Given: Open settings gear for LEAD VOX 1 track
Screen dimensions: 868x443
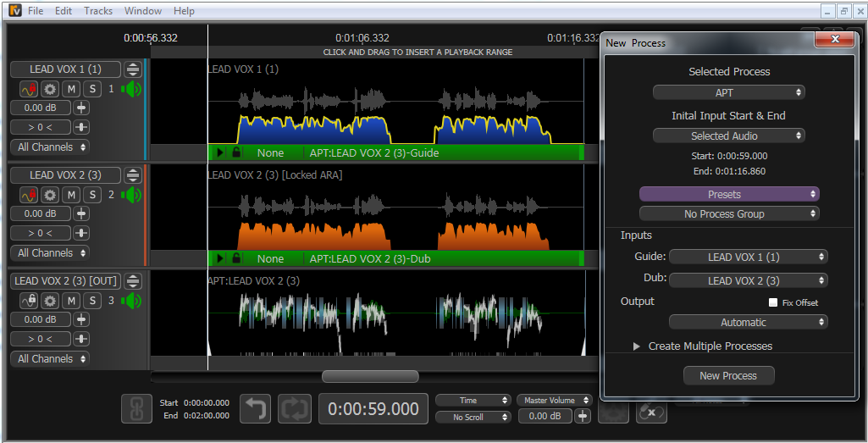Looking at the screenshot, I should pyautogui.click(x=50, y=89).
